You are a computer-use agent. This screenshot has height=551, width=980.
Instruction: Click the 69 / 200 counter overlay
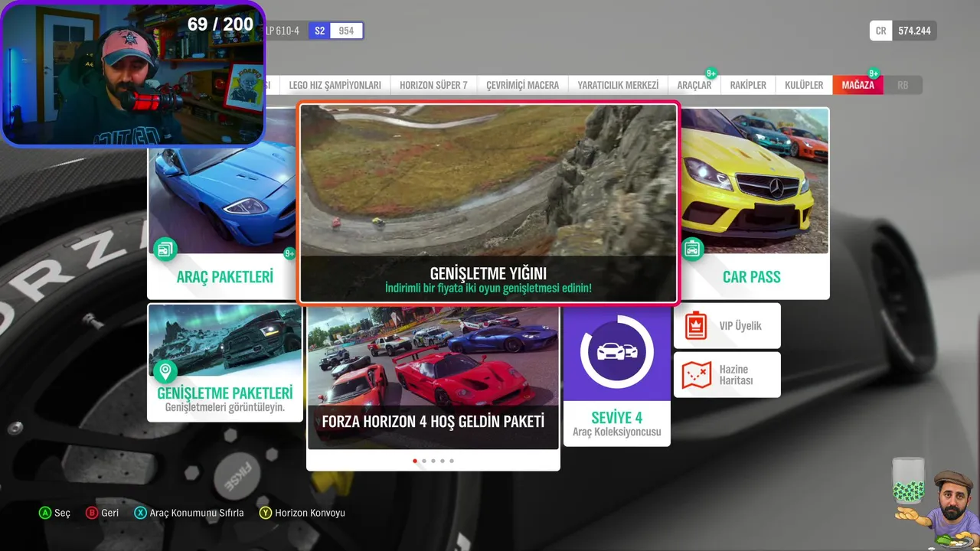220,24
